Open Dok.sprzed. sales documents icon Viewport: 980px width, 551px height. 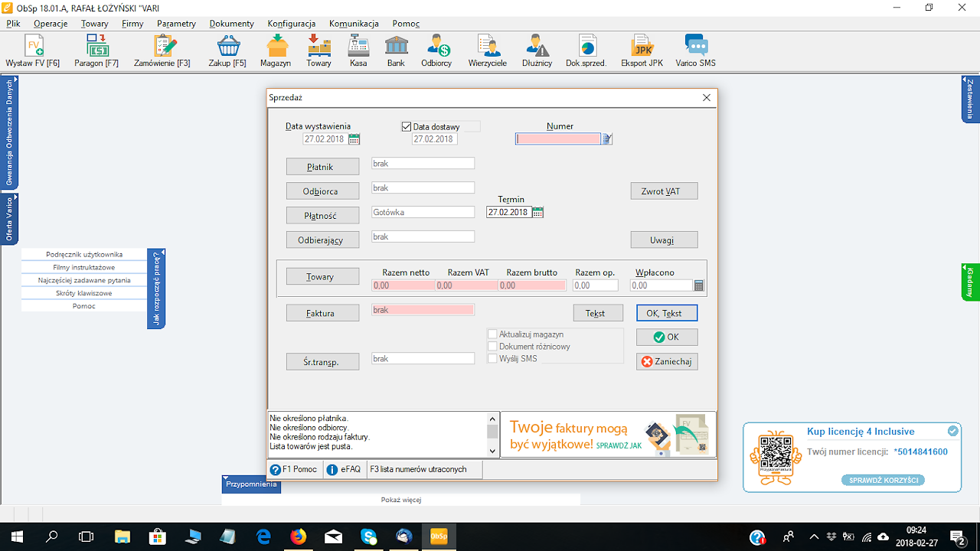586,51
